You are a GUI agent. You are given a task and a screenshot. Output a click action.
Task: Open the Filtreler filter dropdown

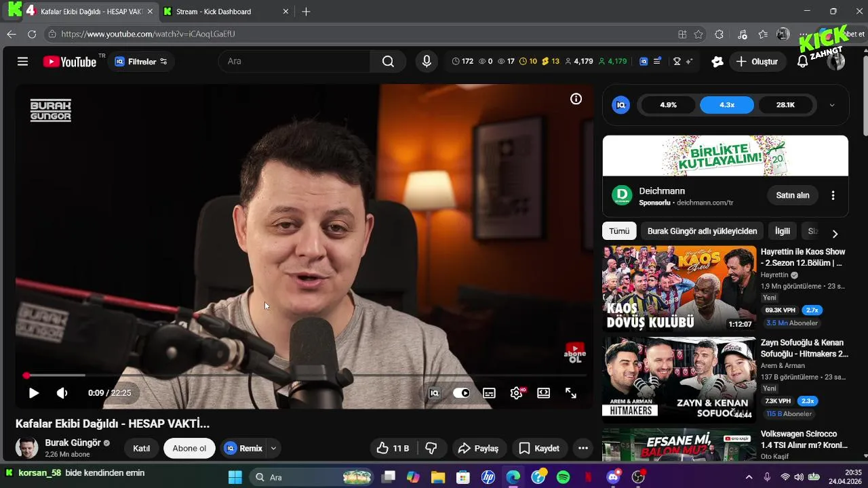pyautogui.click(x=141, y=62)
